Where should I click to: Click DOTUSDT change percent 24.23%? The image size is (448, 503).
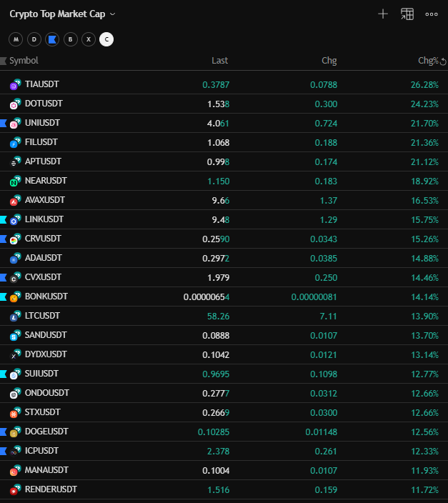point(424,104)
